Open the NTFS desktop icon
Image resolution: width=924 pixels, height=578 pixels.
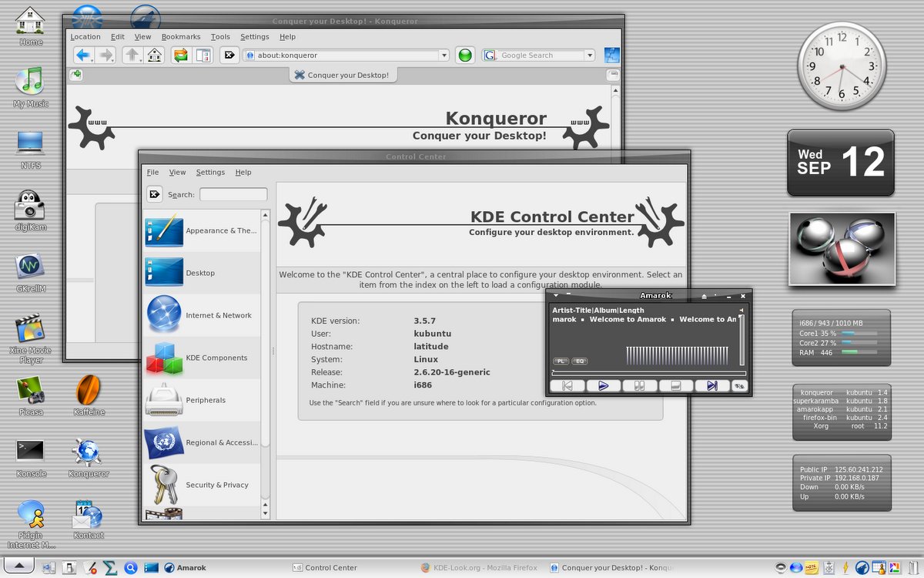click(x=31, y=150)
